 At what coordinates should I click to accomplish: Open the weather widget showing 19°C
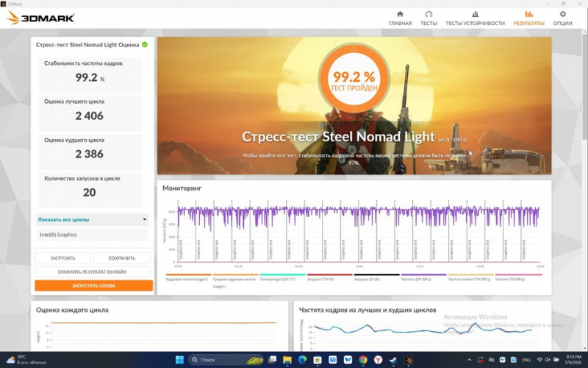(26, 360)
